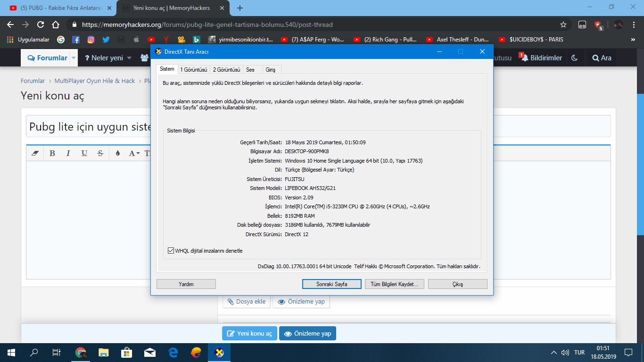Open the Ara search on the forum
Viewport: 644px width, 362px height.
(x=602, y=58)
